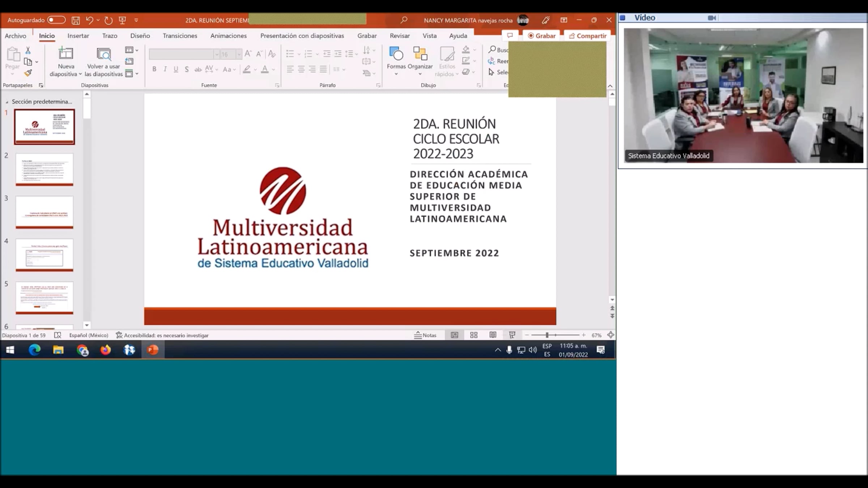Open Reading view from status bar
The image size is (868, 488).
(493, 335)
